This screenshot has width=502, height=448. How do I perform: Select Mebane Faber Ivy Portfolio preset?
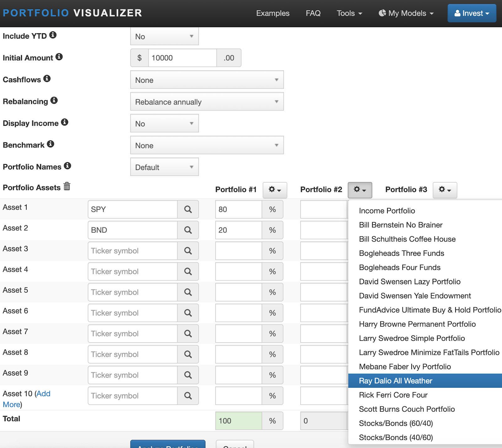click(x=425, y=367)
